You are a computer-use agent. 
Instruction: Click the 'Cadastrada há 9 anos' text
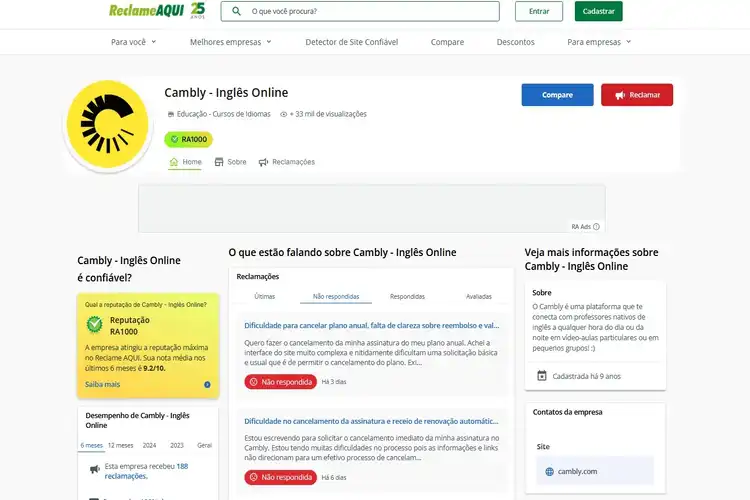(586, 377)
